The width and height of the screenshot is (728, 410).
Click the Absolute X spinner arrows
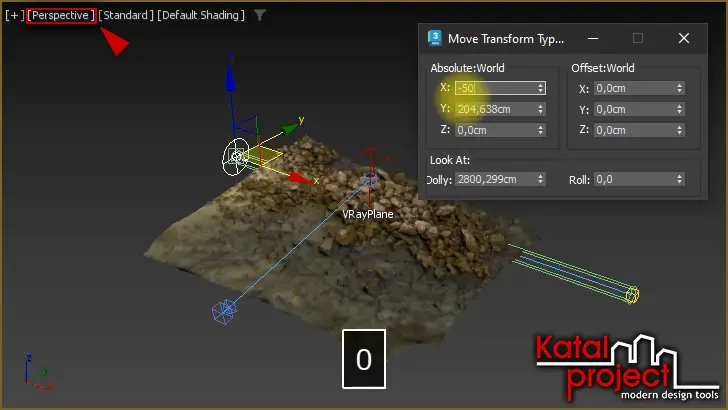tap(540, 88)
